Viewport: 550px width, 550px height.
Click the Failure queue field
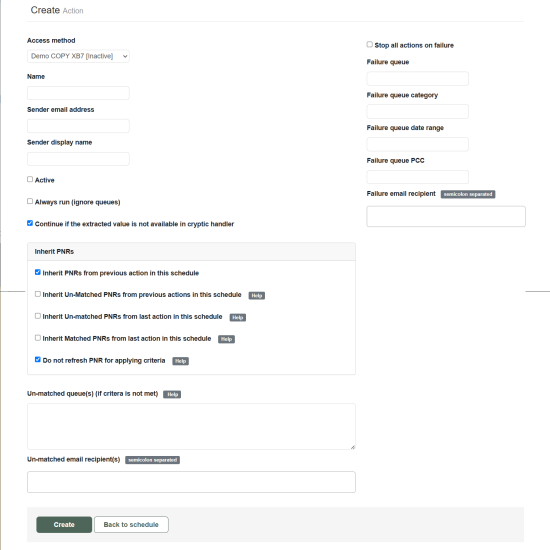click(x=417, y=79)
